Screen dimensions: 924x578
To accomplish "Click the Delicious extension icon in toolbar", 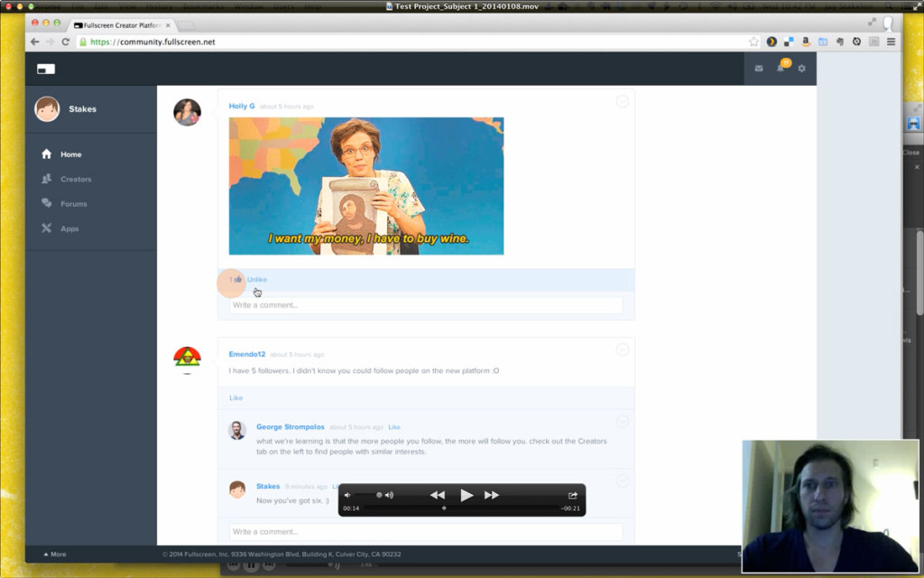I will point(789,42).
